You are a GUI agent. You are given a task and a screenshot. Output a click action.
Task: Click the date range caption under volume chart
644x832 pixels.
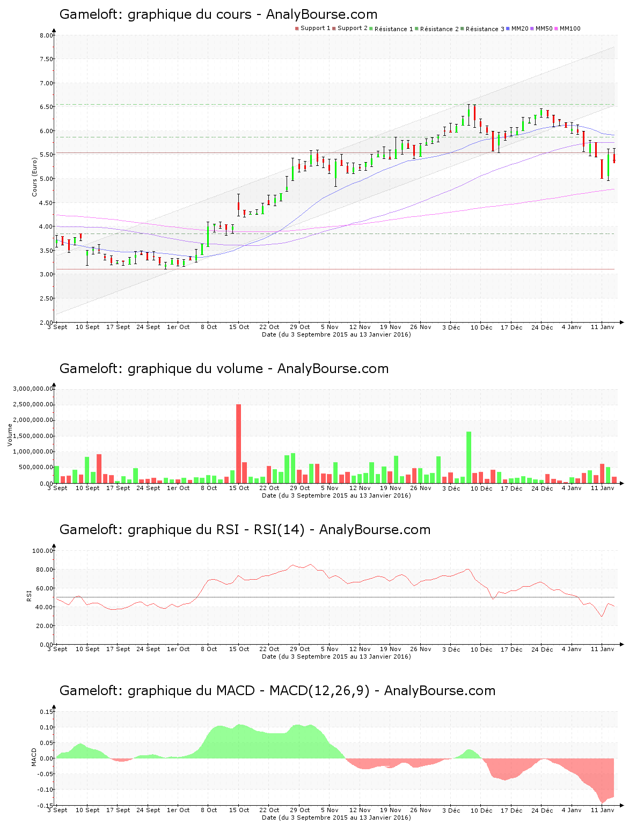[x=336, y=495]
